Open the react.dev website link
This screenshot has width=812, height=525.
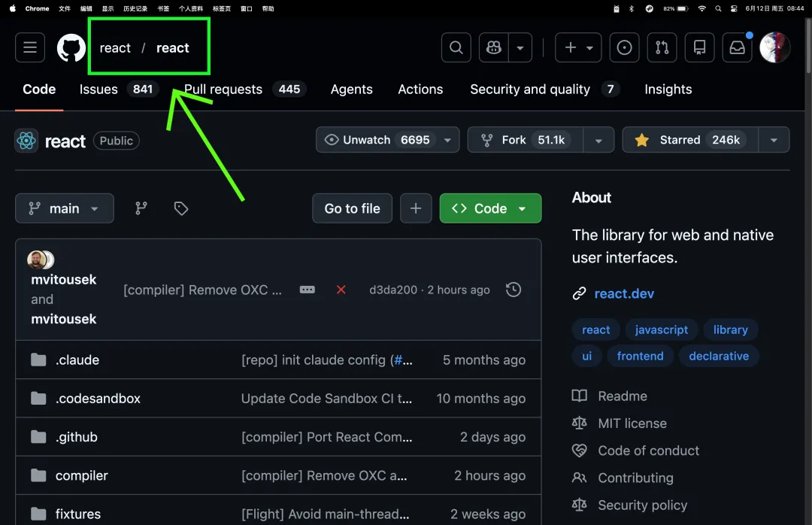624,293
